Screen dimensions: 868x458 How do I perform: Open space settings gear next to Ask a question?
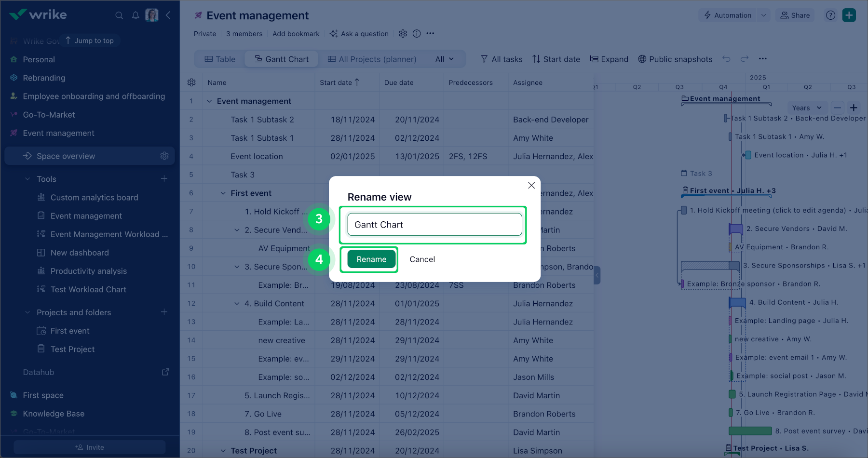(x=403, y=34)
